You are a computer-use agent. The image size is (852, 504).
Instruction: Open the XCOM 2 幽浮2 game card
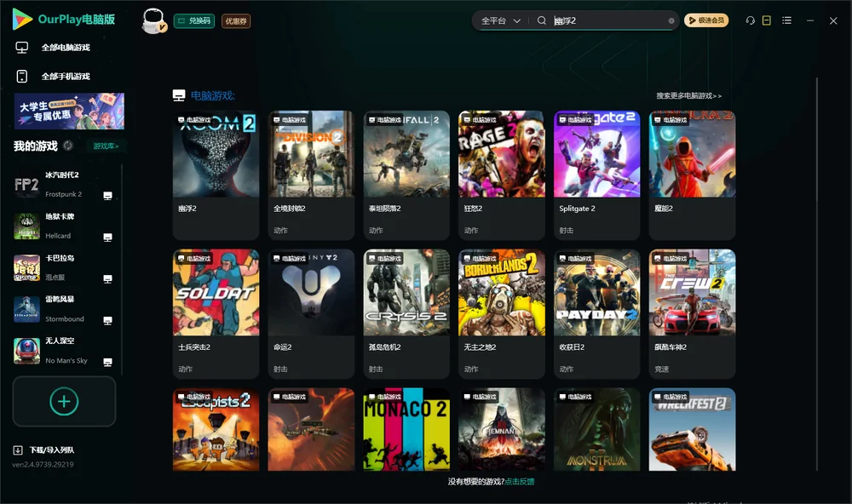tap(216, 175)
